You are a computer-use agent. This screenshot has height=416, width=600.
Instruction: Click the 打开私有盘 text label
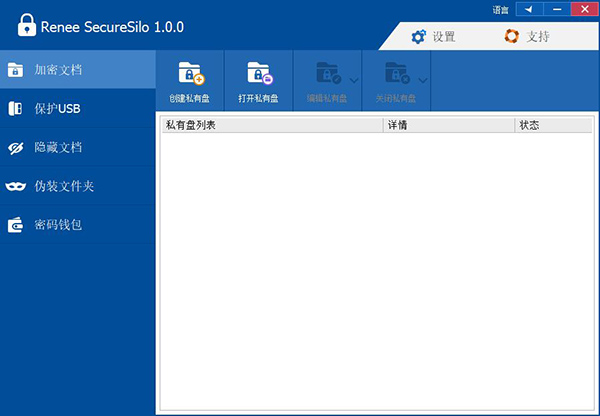258,98
